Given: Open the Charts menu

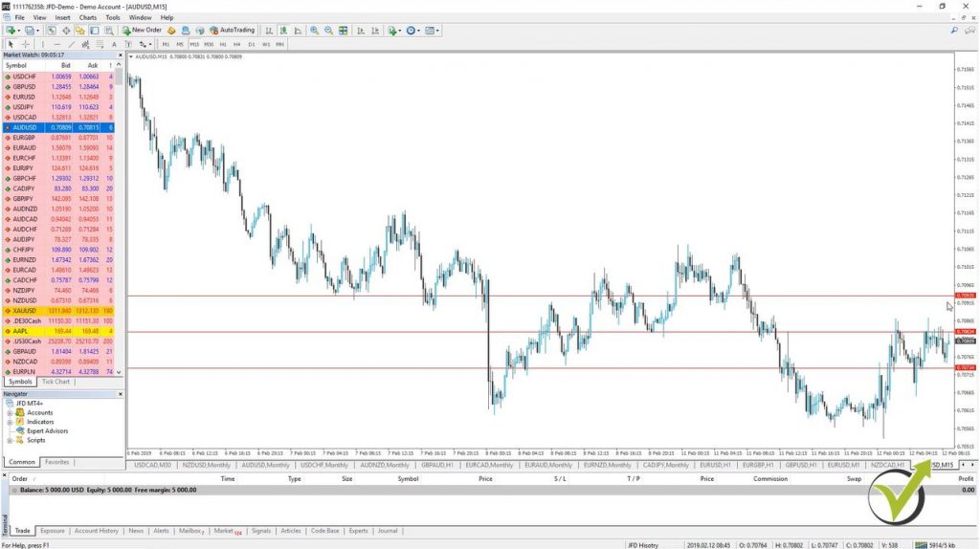Looking at the screenshot, I should [88, 17].
